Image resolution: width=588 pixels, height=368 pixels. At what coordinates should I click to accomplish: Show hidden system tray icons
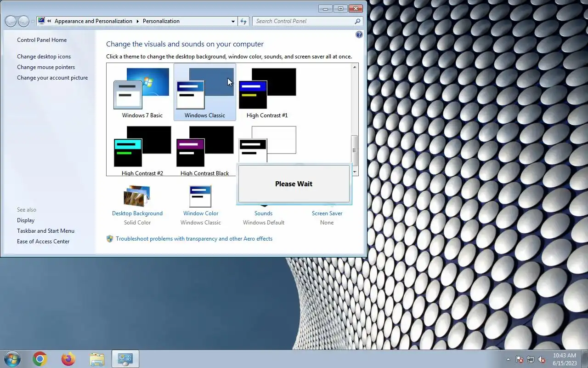point(508,359)
